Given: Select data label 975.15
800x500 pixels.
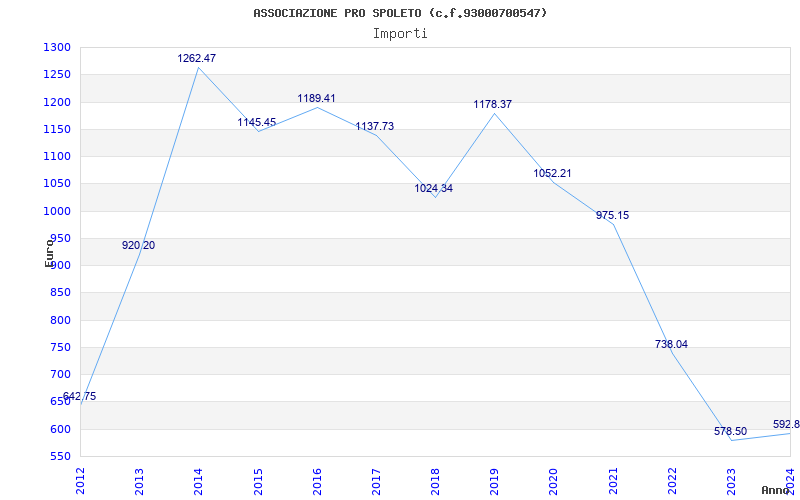Looking at the screenshot, I should point(612,215).
